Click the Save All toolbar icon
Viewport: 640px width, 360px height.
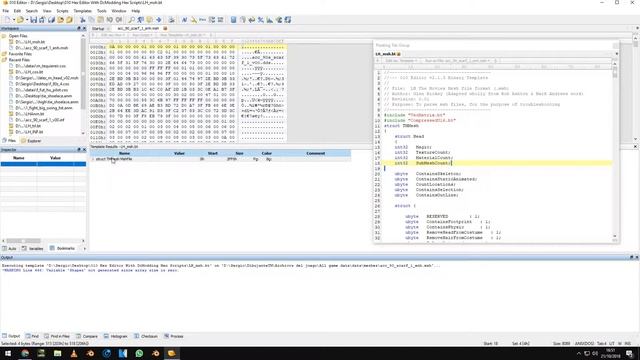pos(51,20)
